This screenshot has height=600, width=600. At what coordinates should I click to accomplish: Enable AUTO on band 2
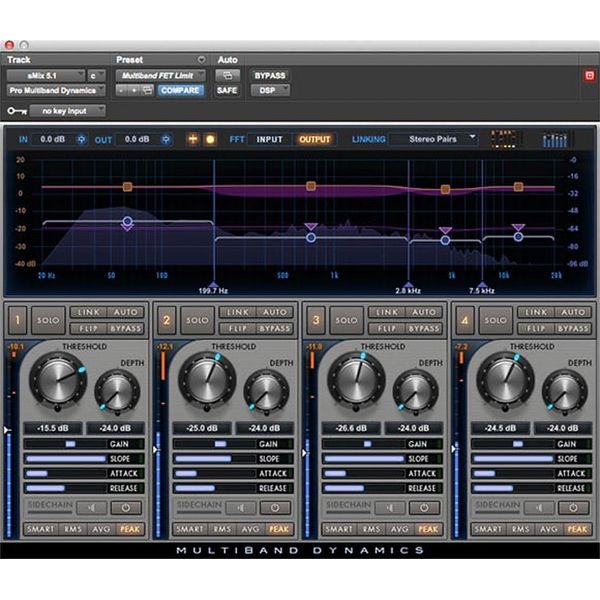pos(274,312)
